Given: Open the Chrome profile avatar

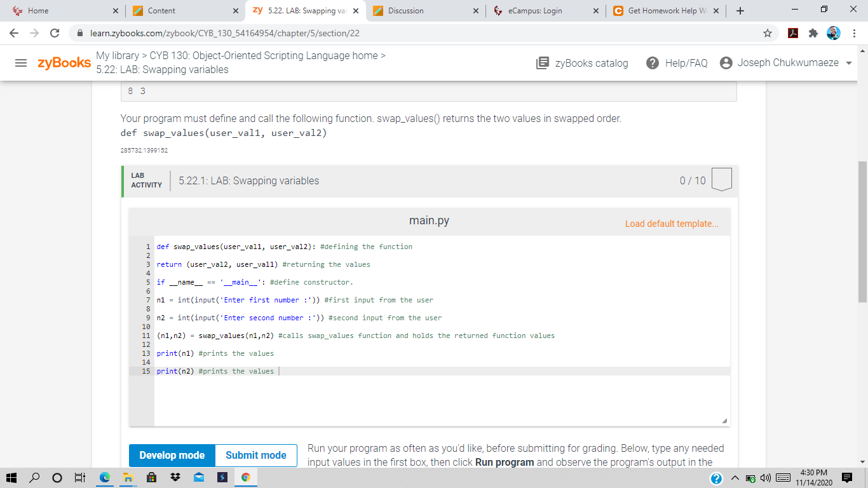Looking at the screenshot, I should pos(834,33).
